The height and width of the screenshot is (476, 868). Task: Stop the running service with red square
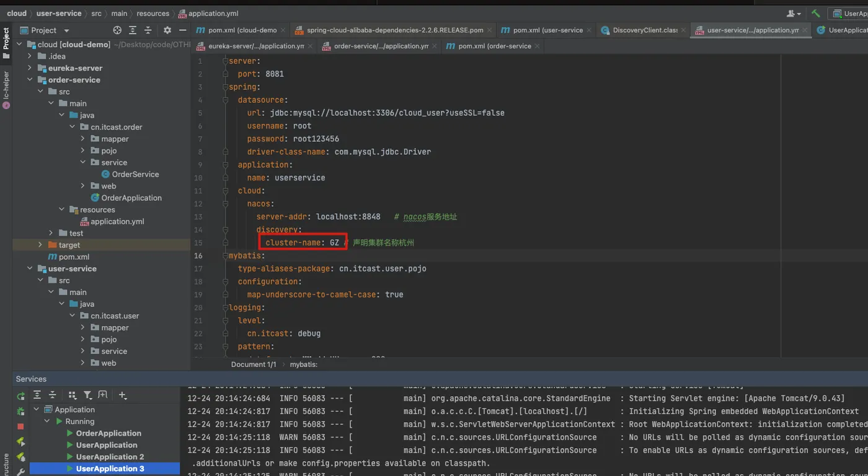(20, 426)
